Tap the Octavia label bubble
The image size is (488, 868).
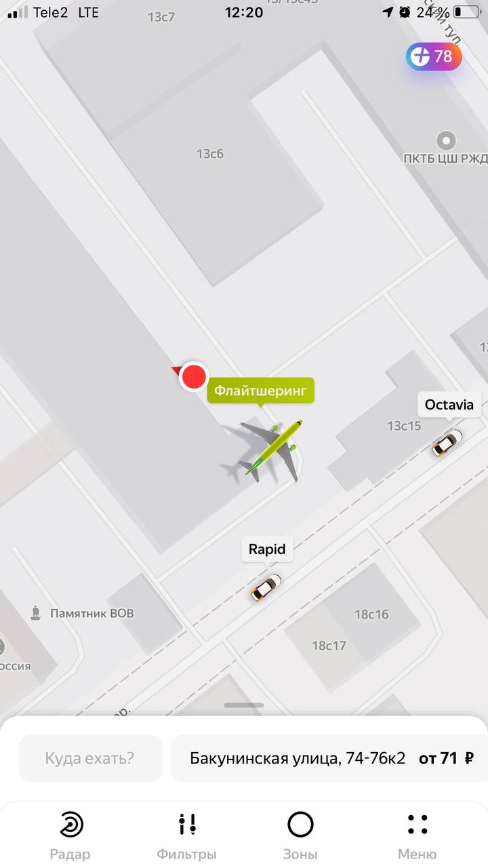tap(449, 406)
